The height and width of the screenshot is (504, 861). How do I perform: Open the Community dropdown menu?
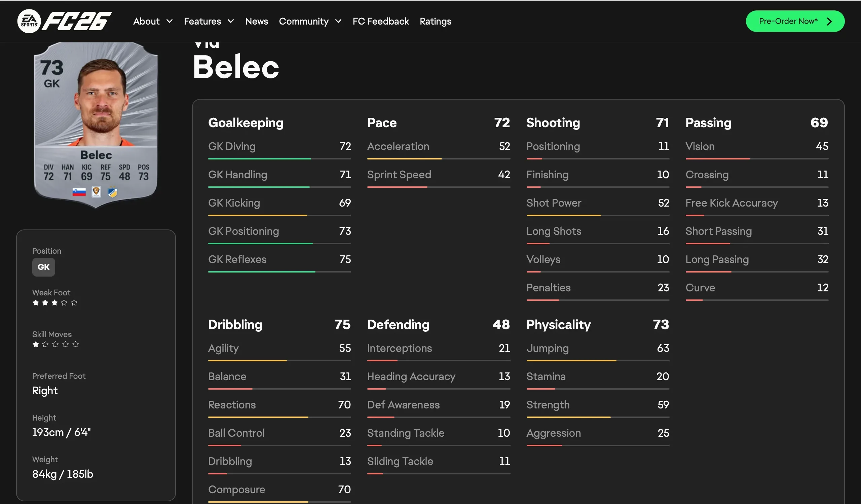pyautogui.click(x=310, y=21)
